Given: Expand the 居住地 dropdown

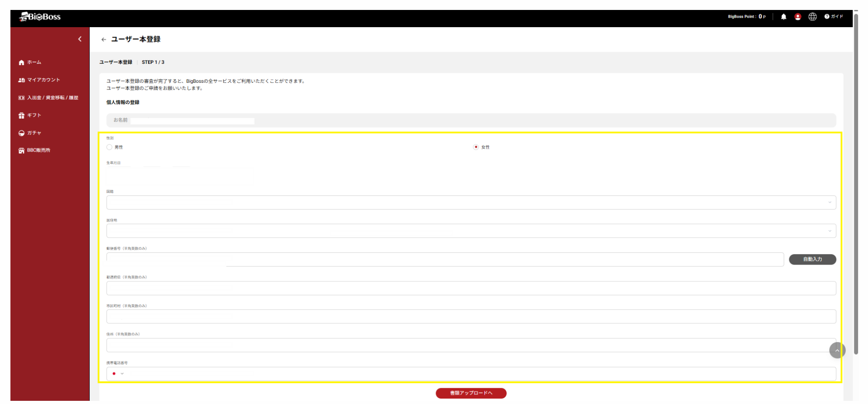Looking at the screenshot, I should click(471, 231).
